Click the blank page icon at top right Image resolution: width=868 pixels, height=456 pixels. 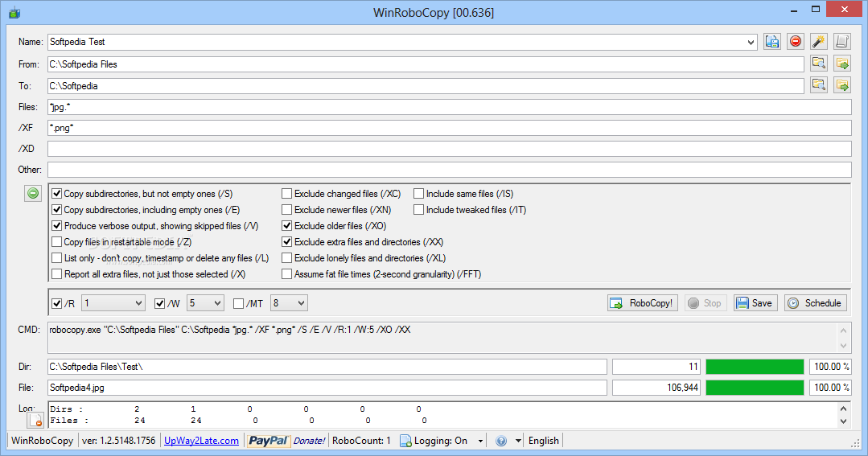(842, 42)
